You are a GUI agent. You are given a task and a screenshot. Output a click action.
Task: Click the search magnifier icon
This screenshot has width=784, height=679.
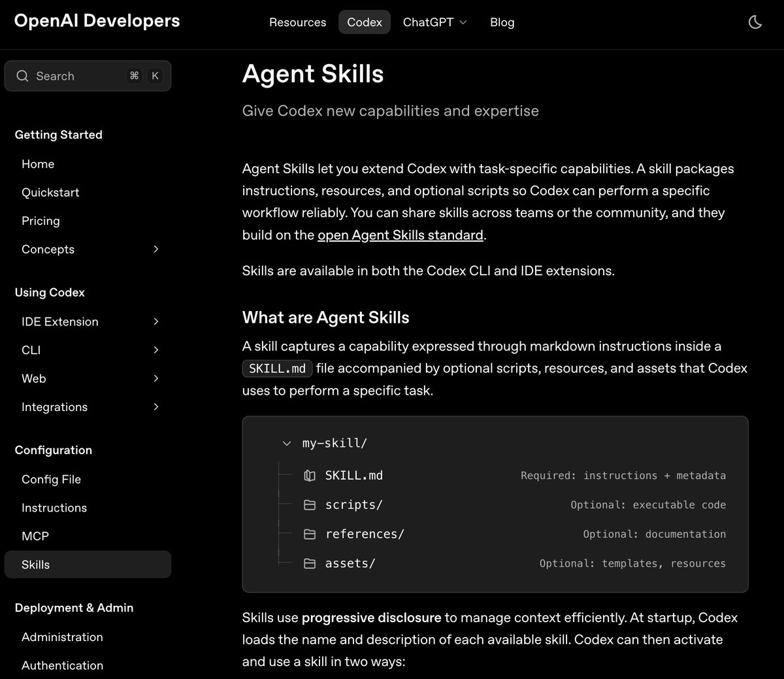click(x=22, y=76)
